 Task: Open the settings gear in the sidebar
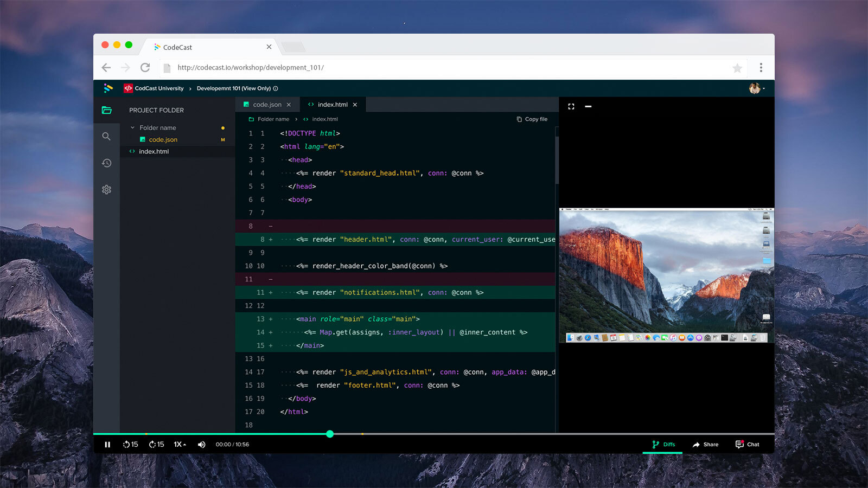tap(107, 189)
